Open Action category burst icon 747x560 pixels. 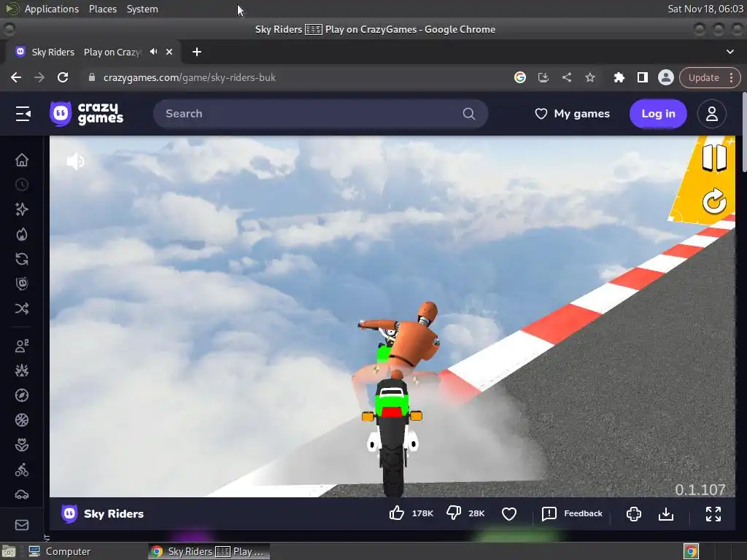coord(22,370)
